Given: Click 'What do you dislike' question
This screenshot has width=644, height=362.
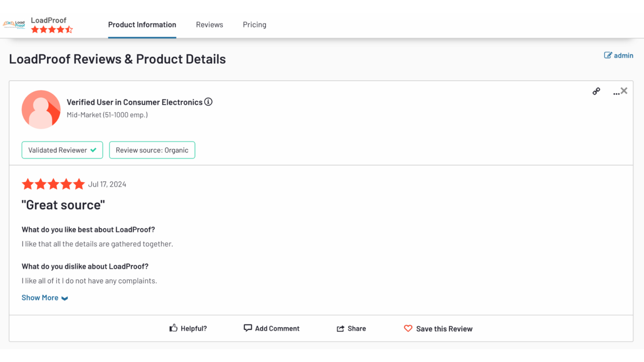Looking at the screenshot, I should tap(85, 266).
